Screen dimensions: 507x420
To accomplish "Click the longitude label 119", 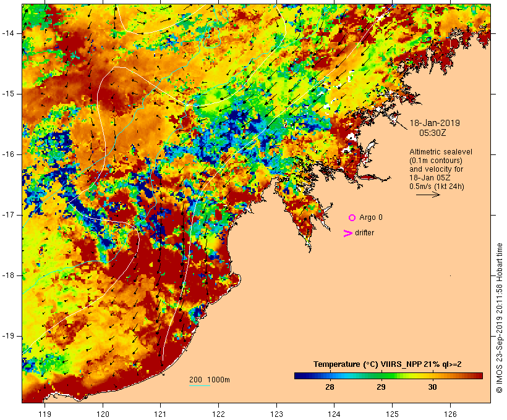I will click(x=45, y=414).
